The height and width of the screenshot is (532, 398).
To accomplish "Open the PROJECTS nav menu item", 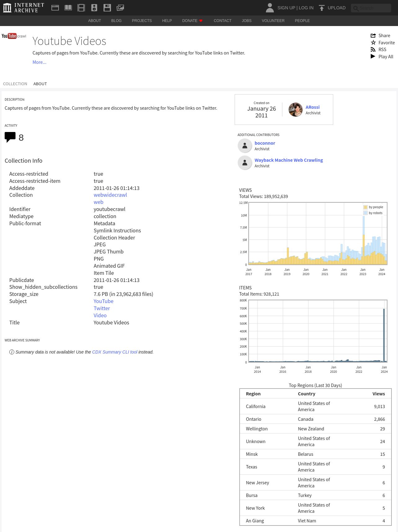I will pos(142,21).
